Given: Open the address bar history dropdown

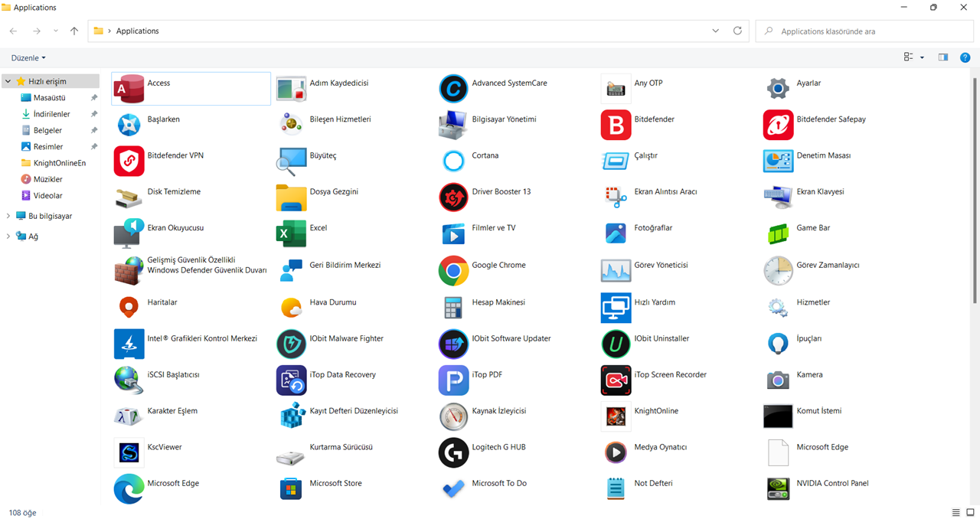Looking at the screenshot, I should tap(715, 31).
